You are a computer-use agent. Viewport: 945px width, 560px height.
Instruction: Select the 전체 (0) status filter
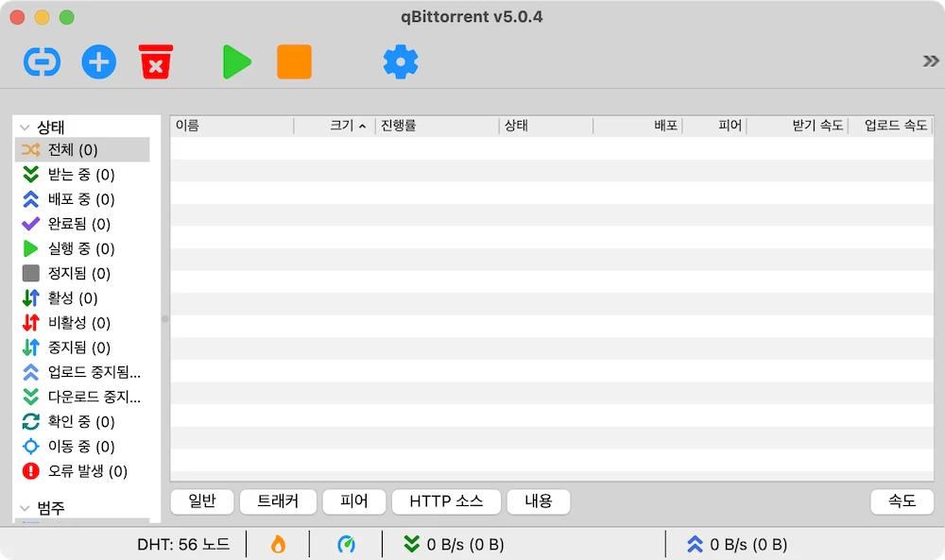pyautogui.click(x=82, y=149)
